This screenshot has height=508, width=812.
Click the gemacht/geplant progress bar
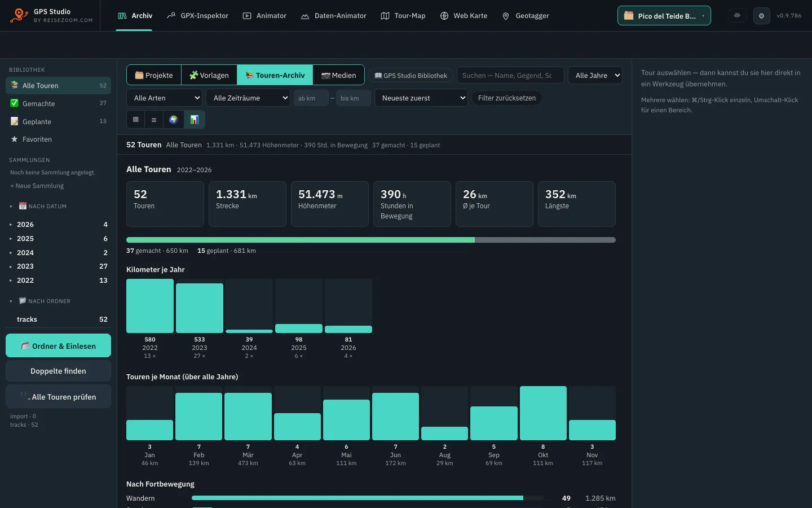pos(371,240)
